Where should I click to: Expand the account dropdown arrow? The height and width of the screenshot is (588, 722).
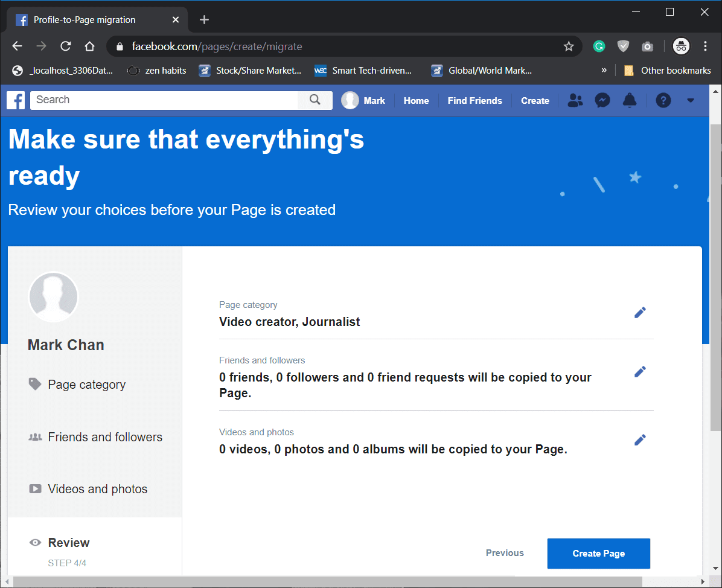[x=691, y=100]
